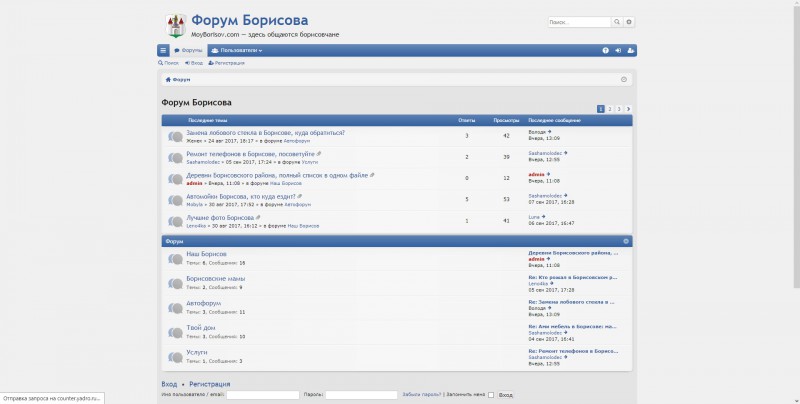Click the page vertical scrollbar
800x404 pixels.
point(795,145)
